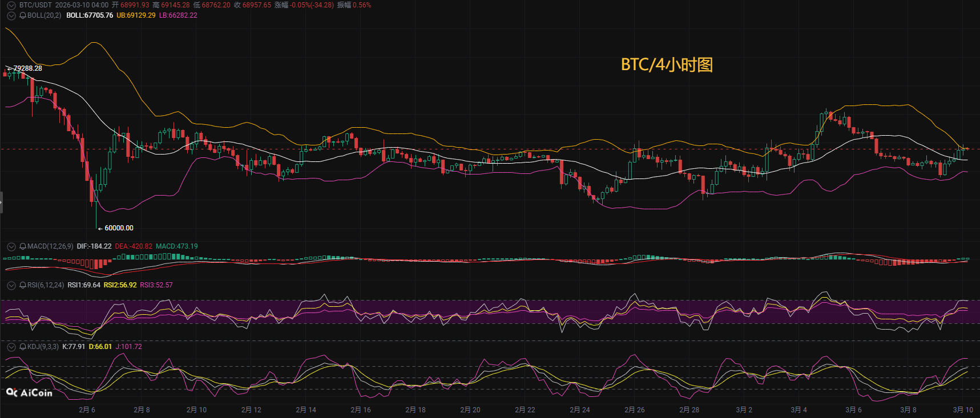Click the BOLL indicator alert bell
Screen dimensions: 980x418
(23, 15)
